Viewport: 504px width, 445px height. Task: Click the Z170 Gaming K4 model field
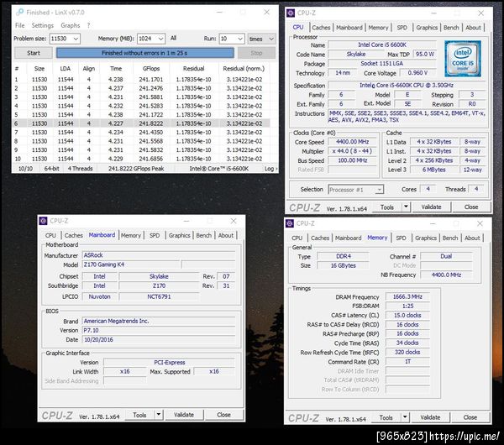pyautogui.click(x=131, y=264)
